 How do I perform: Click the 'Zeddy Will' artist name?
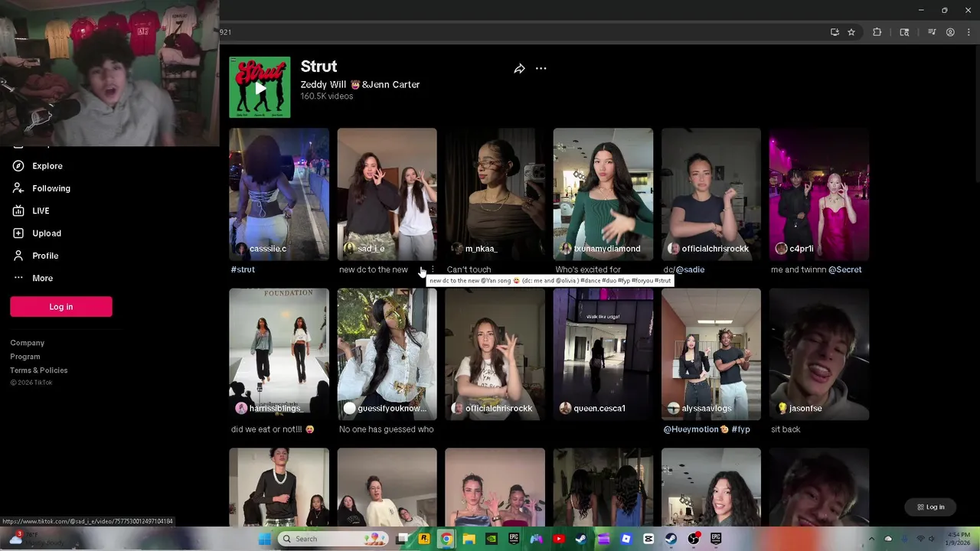pos(323,85)
